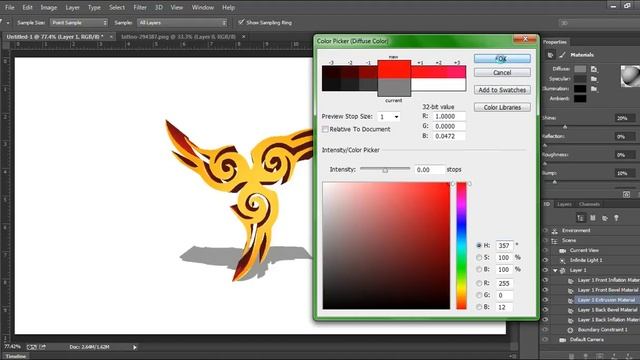This screenshot has height=360, width=640.
Task: Open the Preview Stop Size dropdown
Action: pyautogui.click(x=389, y=117)
